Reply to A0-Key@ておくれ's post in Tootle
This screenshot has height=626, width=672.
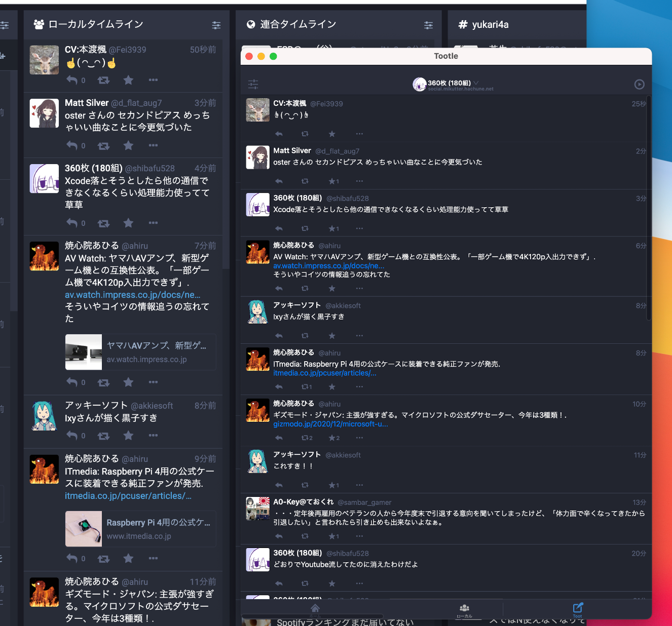click(279, 536)
